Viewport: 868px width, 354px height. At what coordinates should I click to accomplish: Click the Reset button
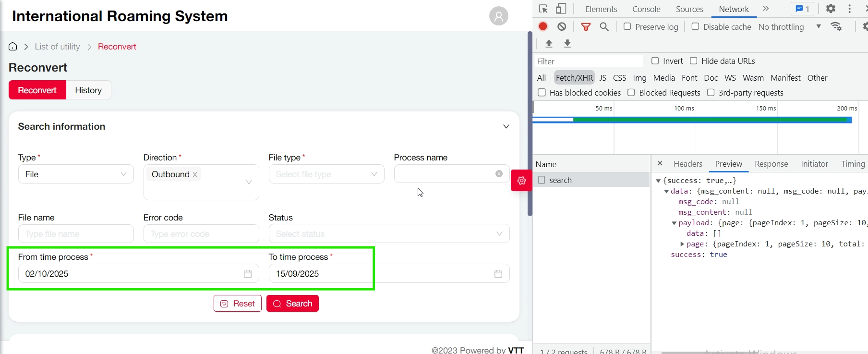[x=238, y=304]
